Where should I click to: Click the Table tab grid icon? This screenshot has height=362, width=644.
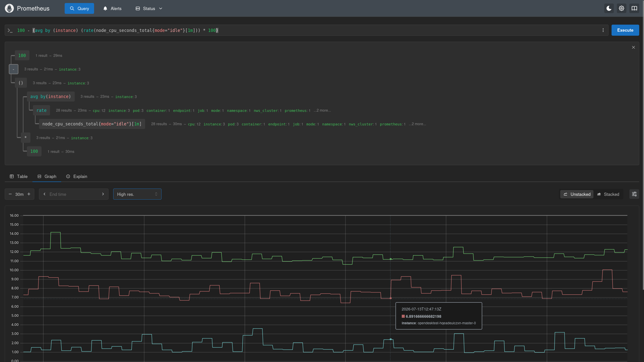pos(12,176)
